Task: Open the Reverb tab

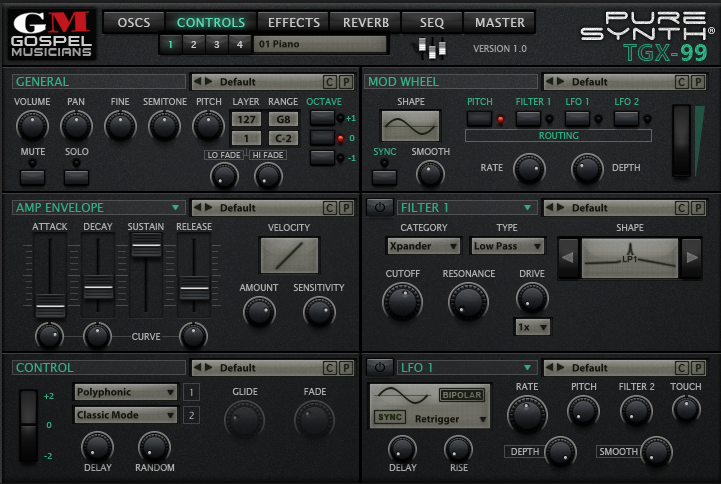Action: click(x=366, y=22)
